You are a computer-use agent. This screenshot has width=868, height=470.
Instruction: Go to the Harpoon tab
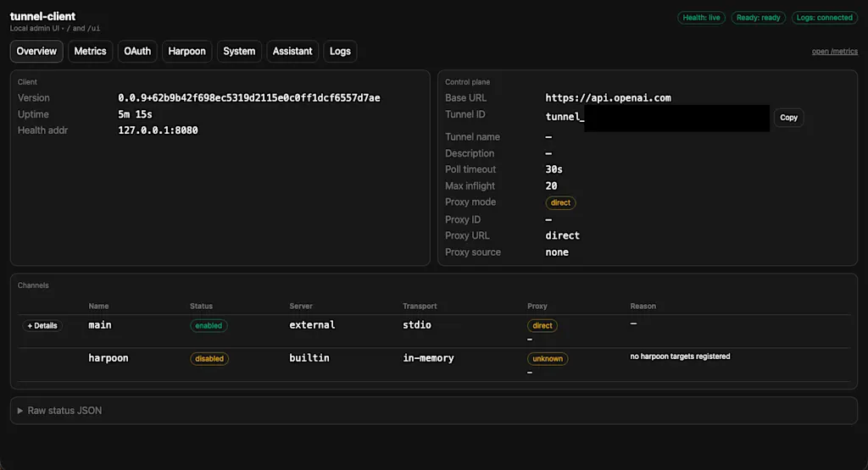pyautogui.click(x=186, y=52)
